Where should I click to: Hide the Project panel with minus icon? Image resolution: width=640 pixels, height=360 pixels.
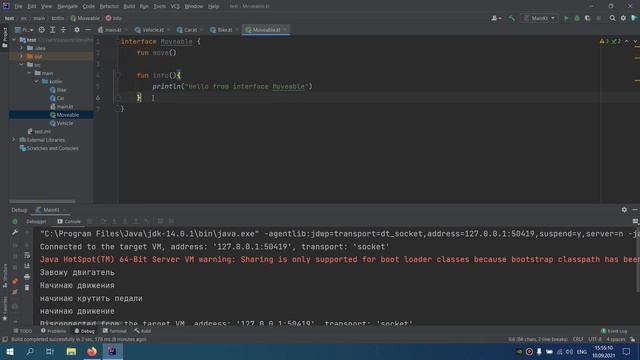(88, 30)
